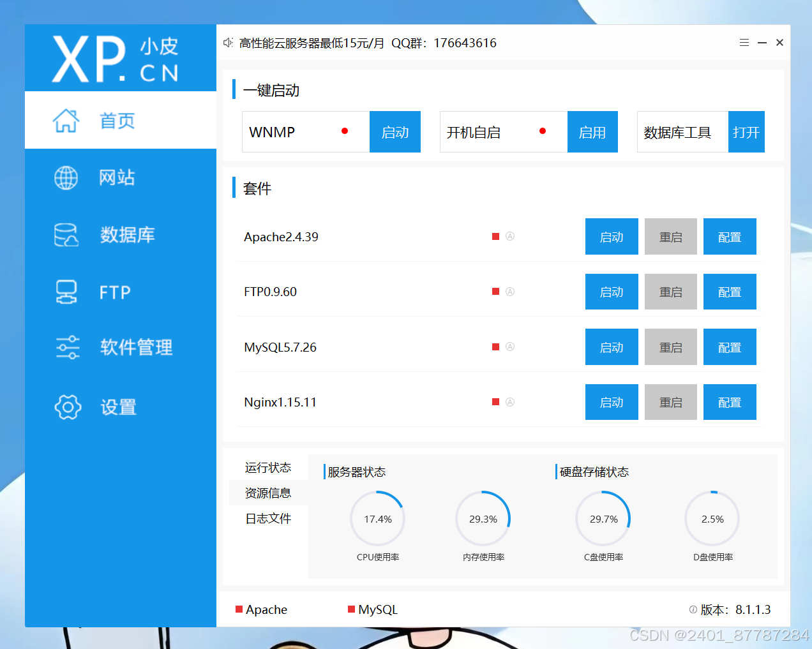The width and height of the screenshot is (812, 649).
Task: Enable 开机自启 with the 启用 button
Action: (x=592, y=132)
